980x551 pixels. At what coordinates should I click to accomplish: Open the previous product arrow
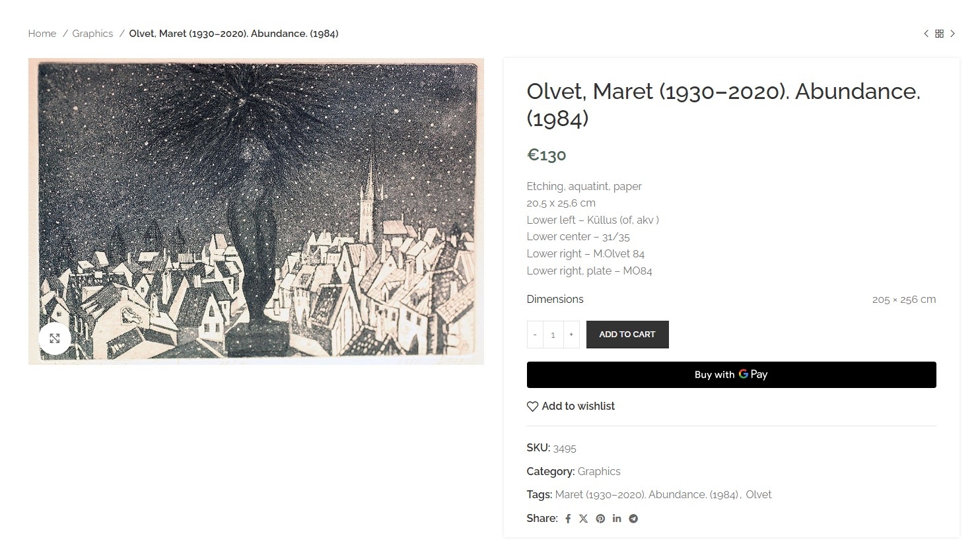926,34
